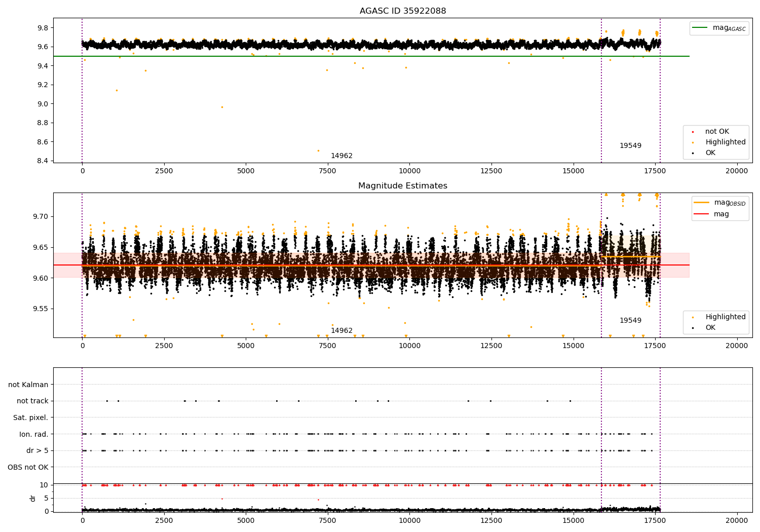This screenshot has width=760, height=532.
Task: Click the '14962' annotation in the top plot
Action: point(341,156)
